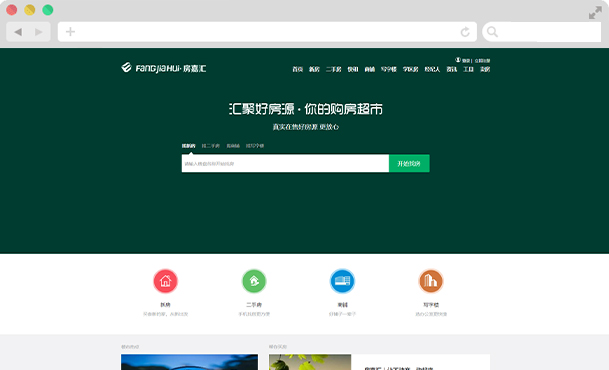Click the user login avatar icon
609x370 pixels.
click(x=458, y=60)
